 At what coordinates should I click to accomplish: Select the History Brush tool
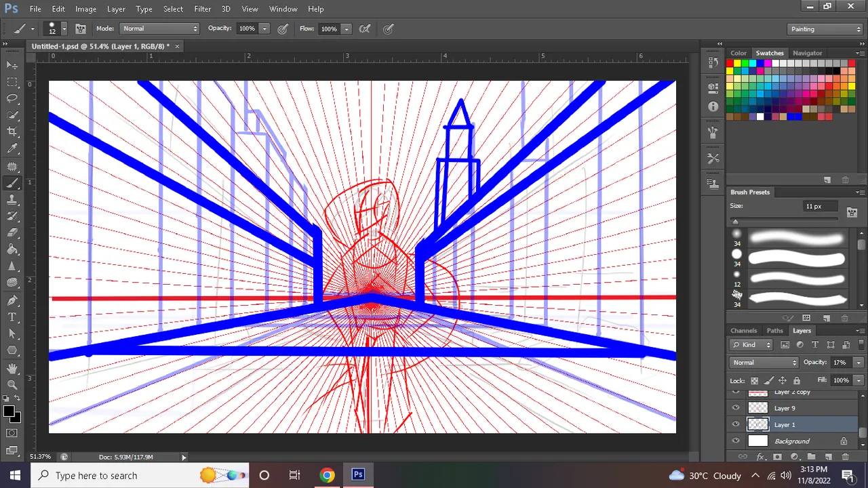[12, 216]
